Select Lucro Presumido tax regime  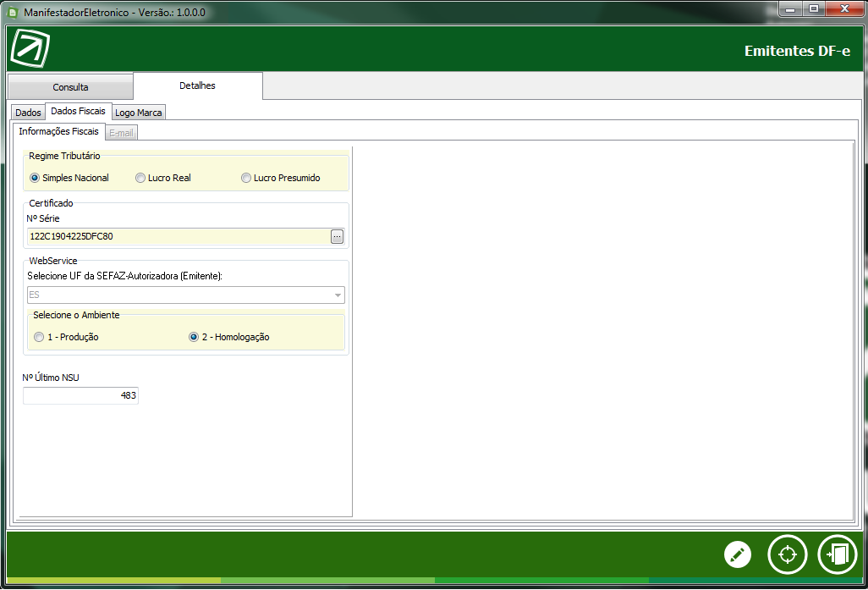[x=281, y=178]
